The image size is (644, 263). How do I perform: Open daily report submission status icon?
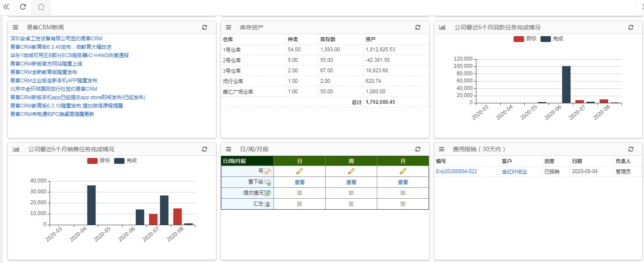point(300,193)
